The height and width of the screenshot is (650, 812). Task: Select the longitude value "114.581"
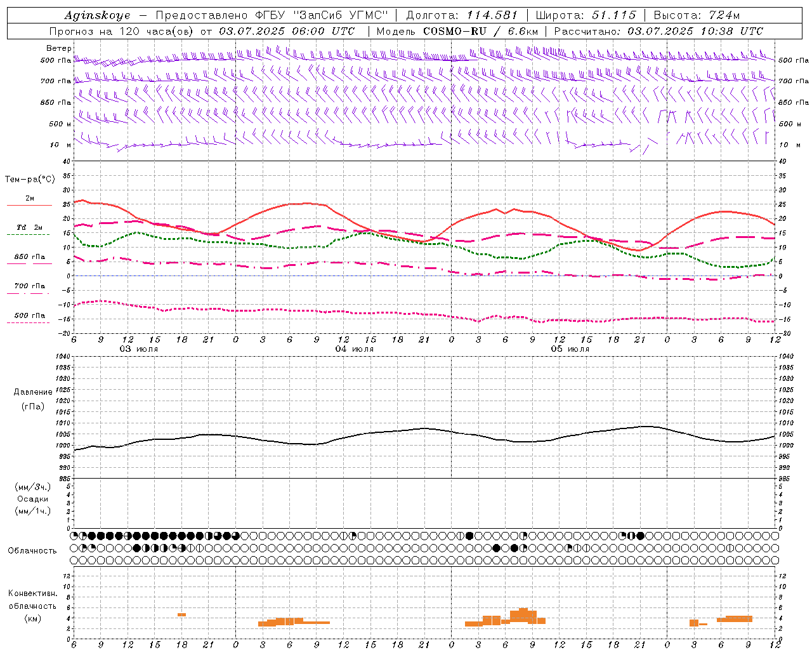[492, 15]
